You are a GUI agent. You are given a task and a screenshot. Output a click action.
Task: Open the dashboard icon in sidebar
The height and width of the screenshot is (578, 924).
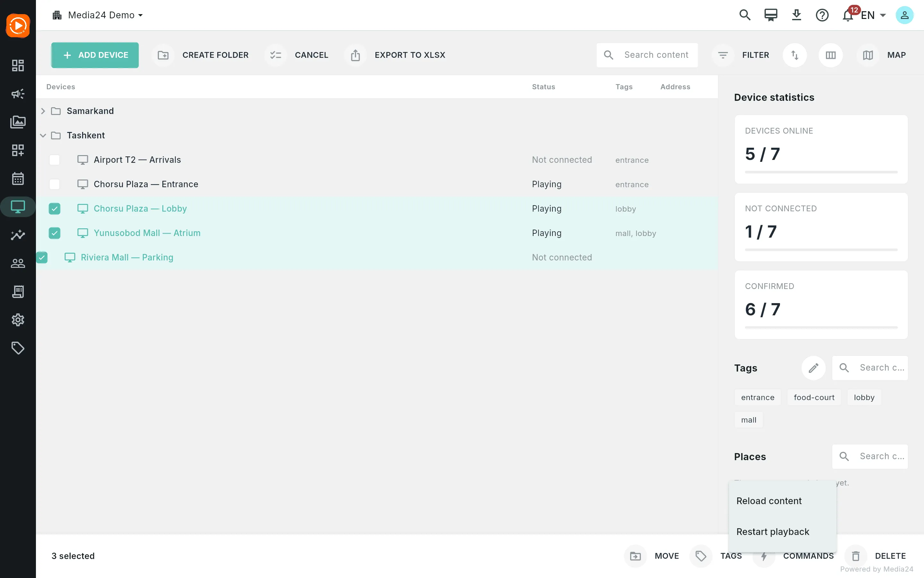18,66
